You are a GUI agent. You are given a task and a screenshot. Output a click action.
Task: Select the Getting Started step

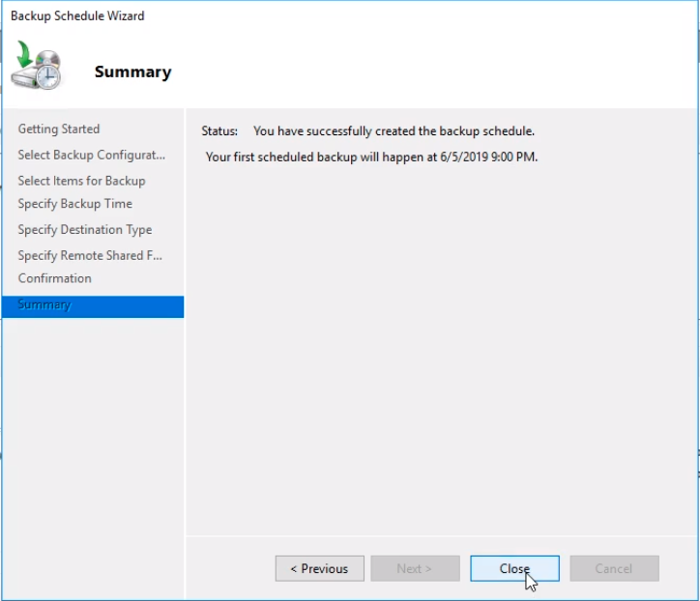(58, 129)
